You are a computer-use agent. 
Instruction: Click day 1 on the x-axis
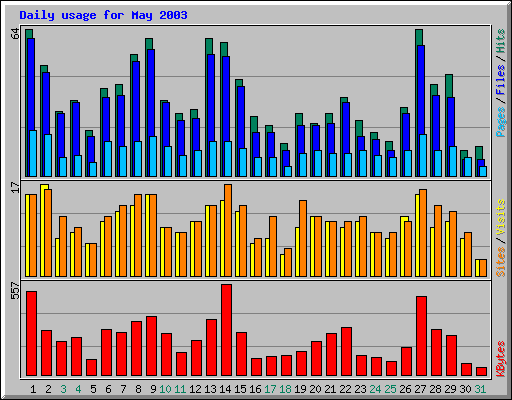click(33, 389)
